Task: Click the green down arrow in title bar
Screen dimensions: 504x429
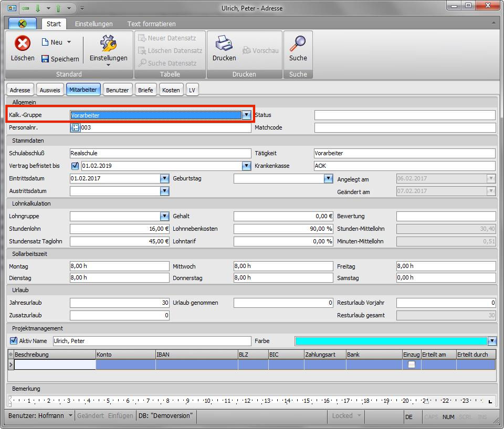Action: pos(38,8)
